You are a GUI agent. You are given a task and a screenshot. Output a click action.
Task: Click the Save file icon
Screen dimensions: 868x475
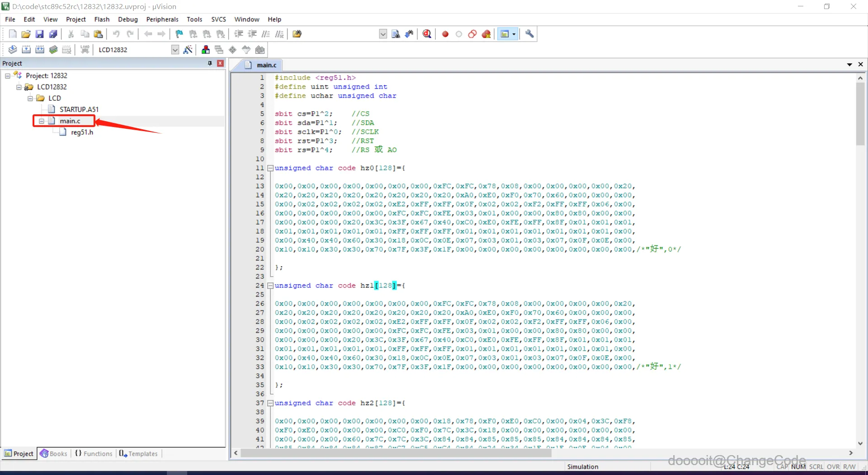(39, 34)
